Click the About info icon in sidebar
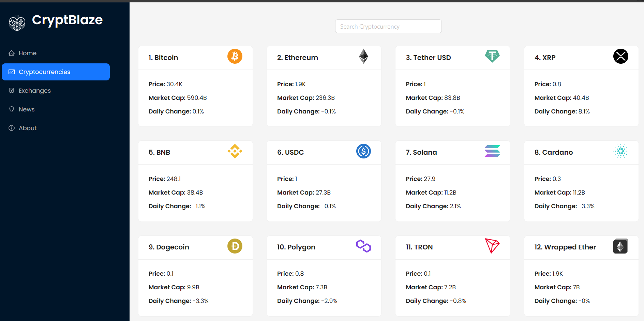644x321 pixels. tap(12, 128)
